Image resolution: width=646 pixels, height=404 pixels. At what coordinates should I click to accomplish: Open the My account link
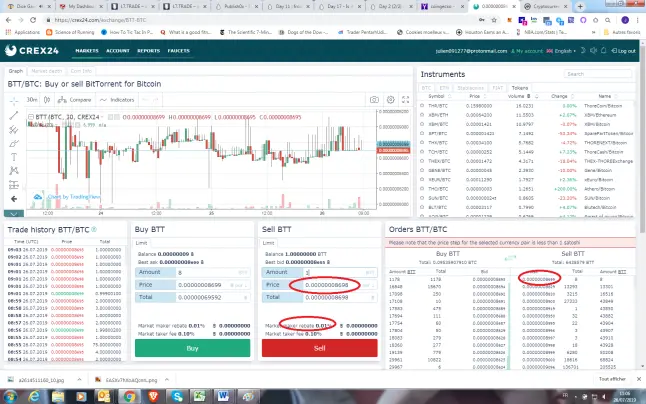[x=527, y=51]
